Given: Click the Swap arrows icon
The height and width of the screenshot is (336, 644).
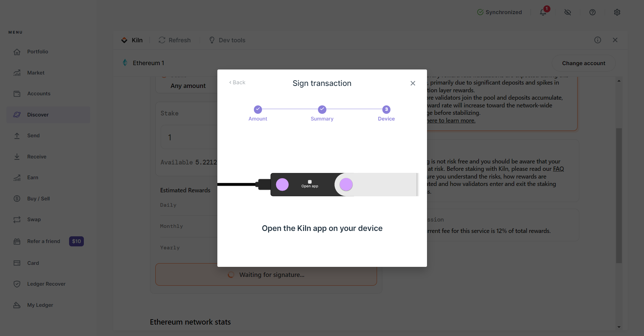Looking at the screenshot, I should click(x=17, y=220).
